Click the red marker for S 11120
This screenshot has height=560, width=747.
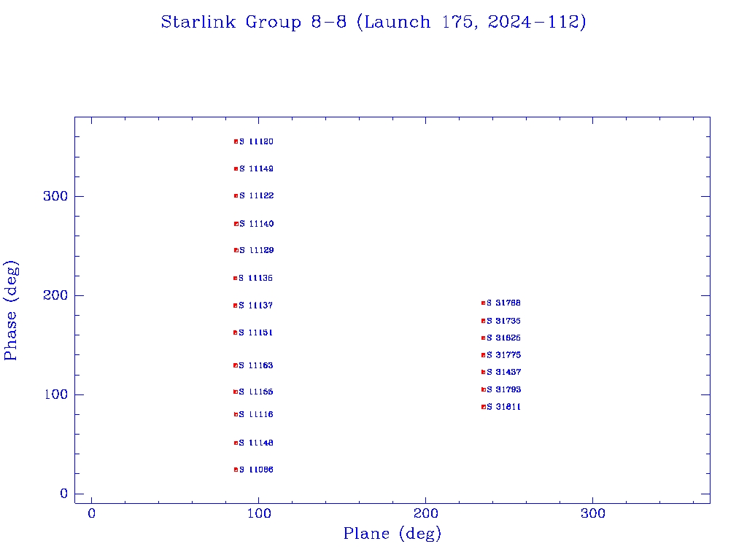coord(236,141)
